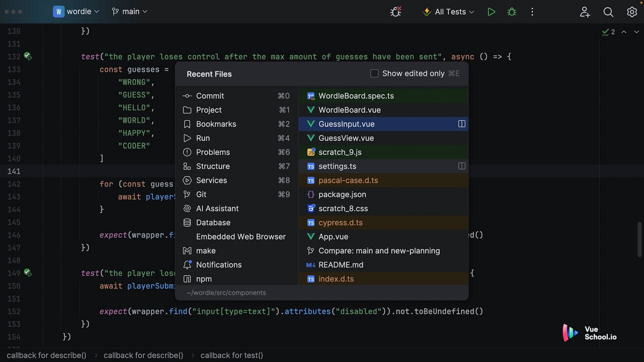This screenshot has width=644, height=362.
Task: Open scratch_8.css from recent files
Action: (383, 208)
